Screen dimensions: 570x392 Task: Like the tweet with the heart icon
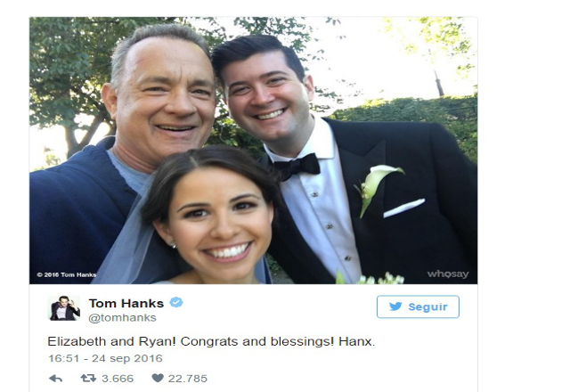(x=158, y=378)
